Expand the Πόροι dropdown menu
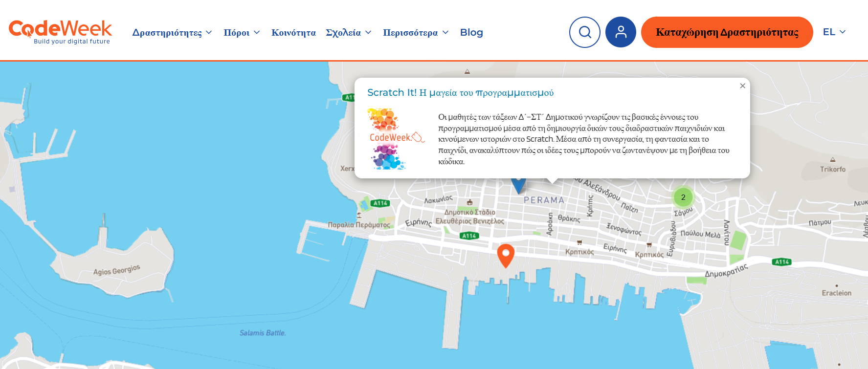The height and width of the screenshot is (369, 868). coord(242,33)
